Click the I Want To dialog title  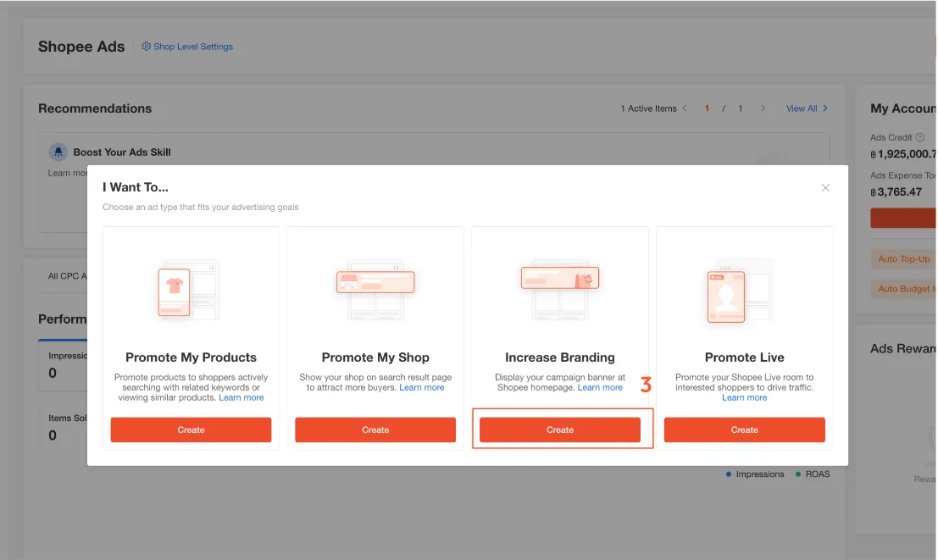136,187
